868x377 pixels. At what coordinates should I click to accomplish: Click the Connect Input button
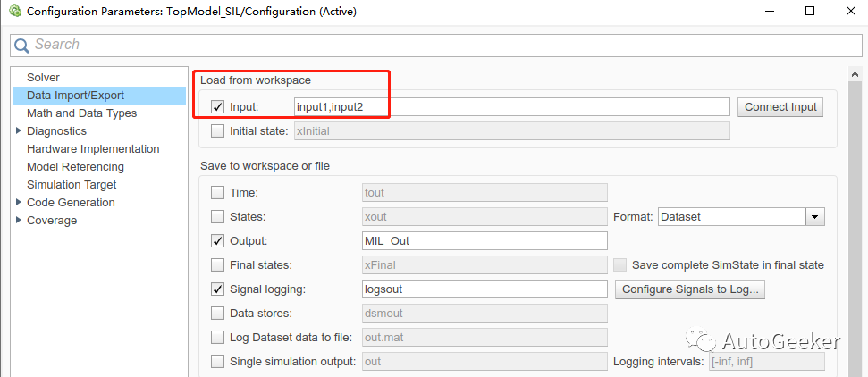[x=780, y=107]
